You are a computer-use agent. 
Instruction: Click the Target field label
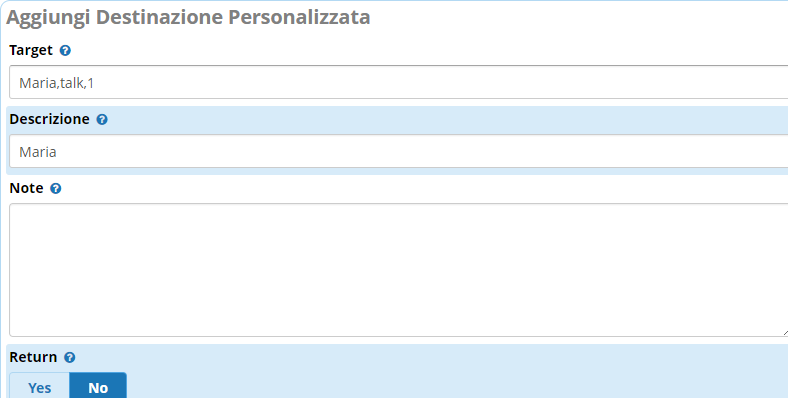click(x=31, y=50)
